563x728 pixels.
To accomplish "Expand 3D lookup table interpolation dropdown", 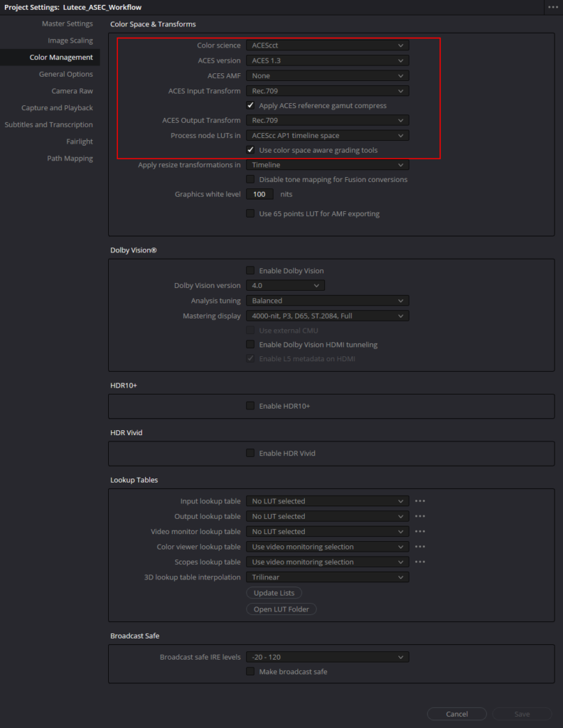I will [327, 577].
